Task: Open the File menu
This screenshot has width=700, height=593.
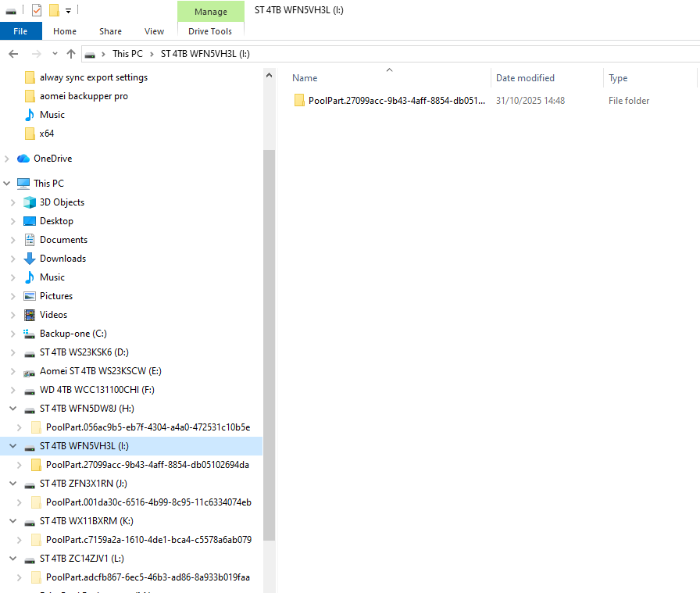Action: click(x=20, y=31)
